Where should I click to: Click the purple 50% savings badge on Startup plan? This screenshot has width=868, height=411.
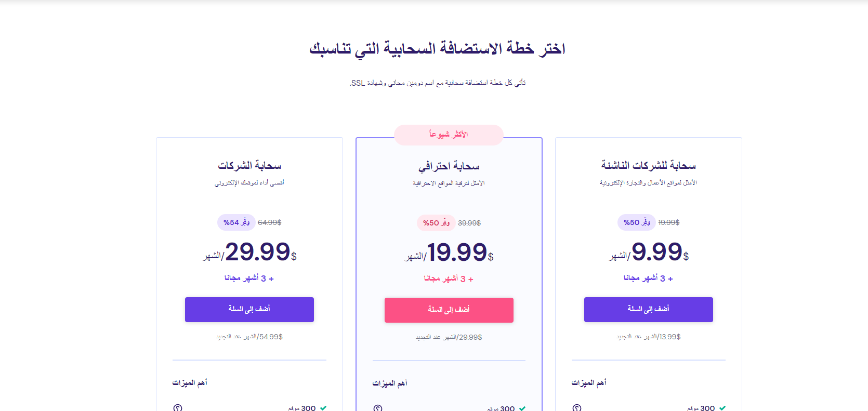(x=637, y=222)
